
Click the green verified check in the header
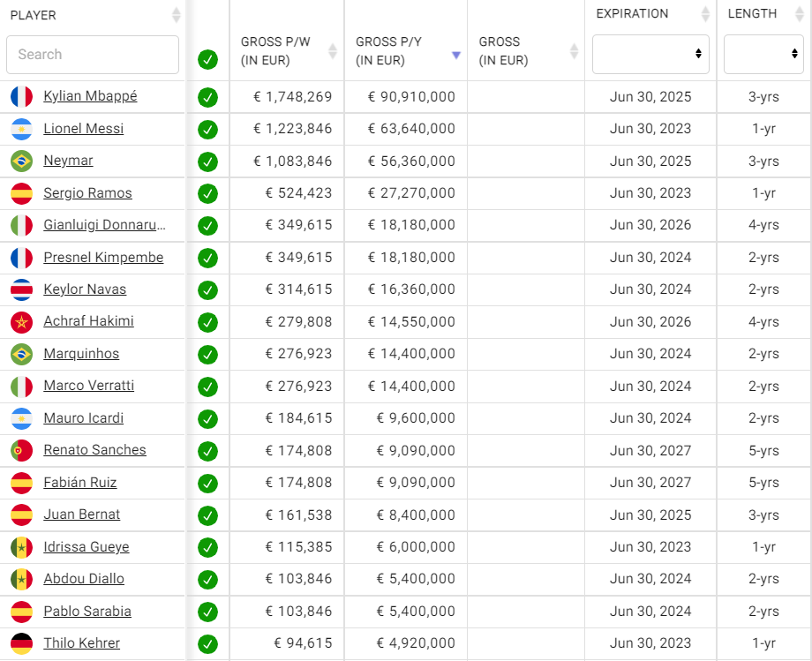click(x=207, y=59)
